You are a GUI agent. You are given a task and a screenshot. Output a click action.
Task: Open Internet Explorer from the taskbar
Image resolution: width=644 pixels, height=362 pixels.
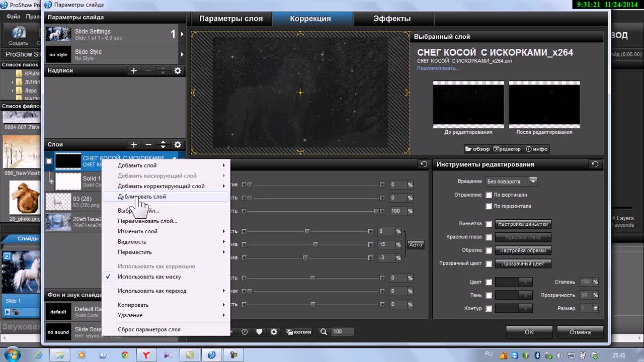pos(38,355)
